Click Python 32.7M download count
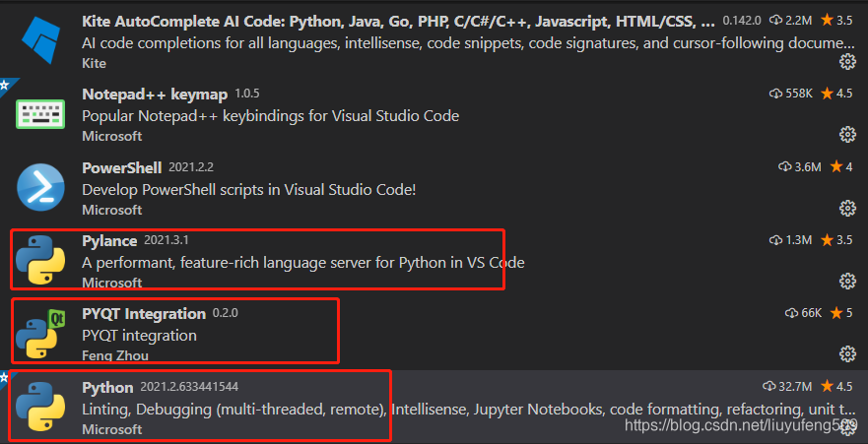Viewport: 868px width, 444px height. (x=787, y=386)
